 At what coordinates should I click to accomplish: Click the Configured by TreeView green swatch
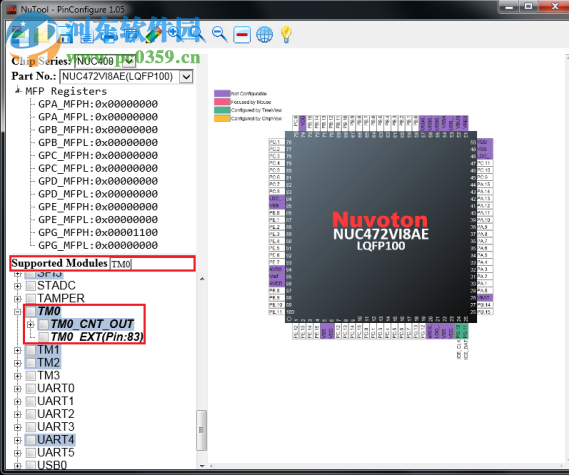point(222,110)
